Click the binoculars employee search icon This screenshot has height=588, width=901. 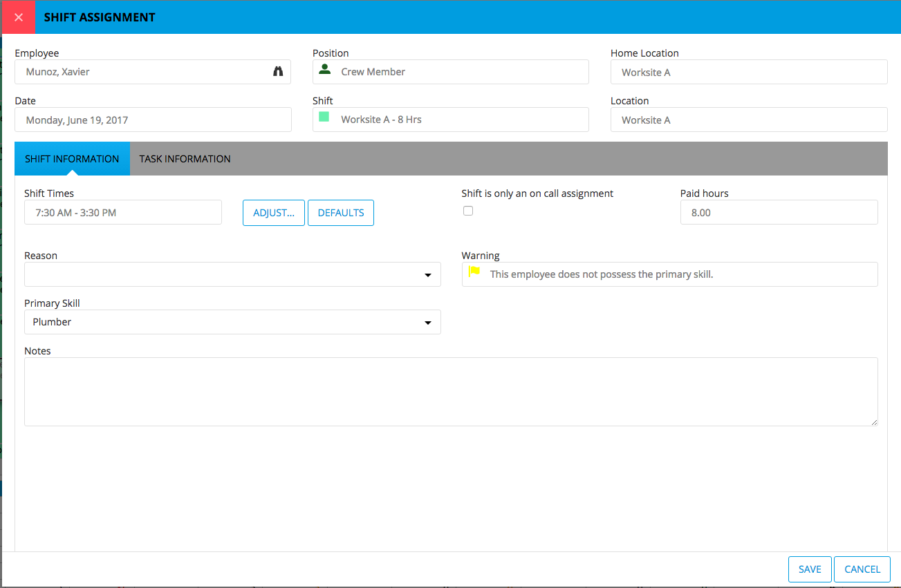click(x=278, y=71)
